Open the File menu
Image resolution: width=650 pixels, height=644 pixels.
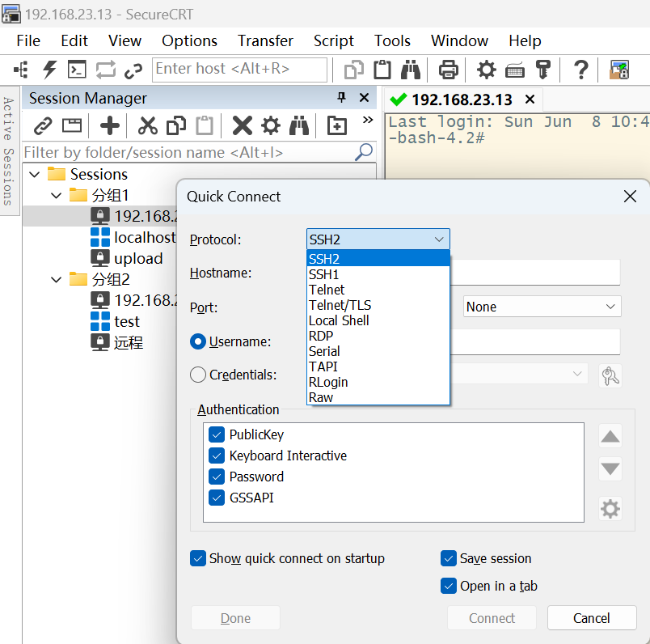pos(28,41)
